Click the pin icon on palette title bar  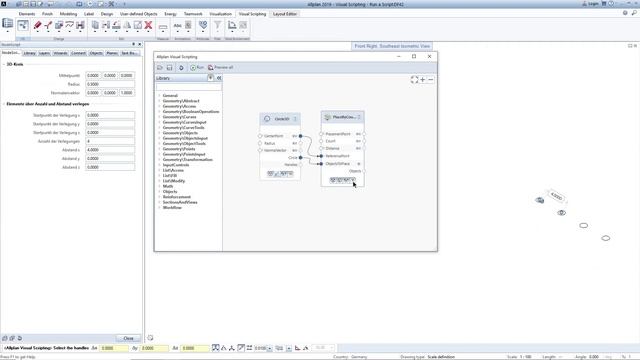(133, 44)
